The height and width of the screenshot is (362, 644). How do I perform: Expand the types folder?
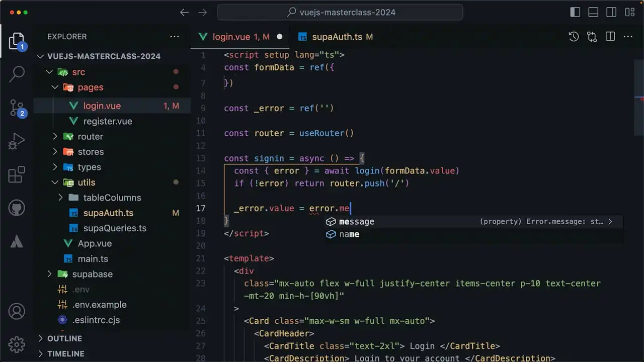55,167
